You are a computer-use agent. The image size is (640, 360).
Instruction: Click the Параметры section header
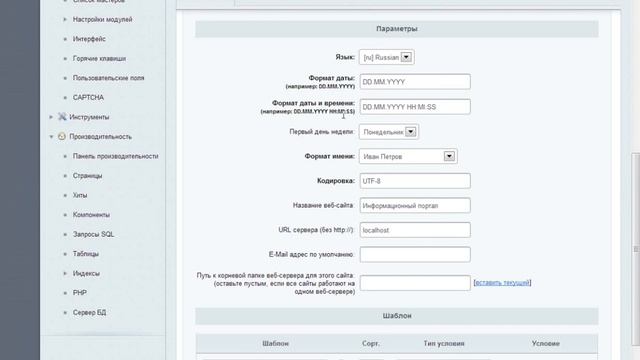coord(397,29)
